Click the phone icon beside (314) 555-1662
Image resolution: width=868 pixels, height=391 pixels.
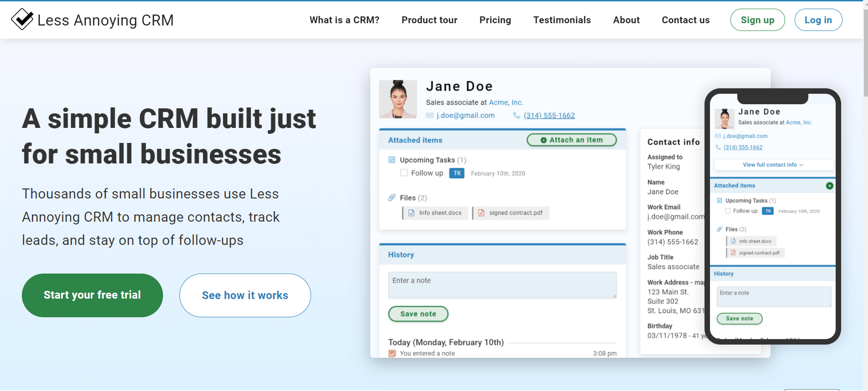click(516, 116)
